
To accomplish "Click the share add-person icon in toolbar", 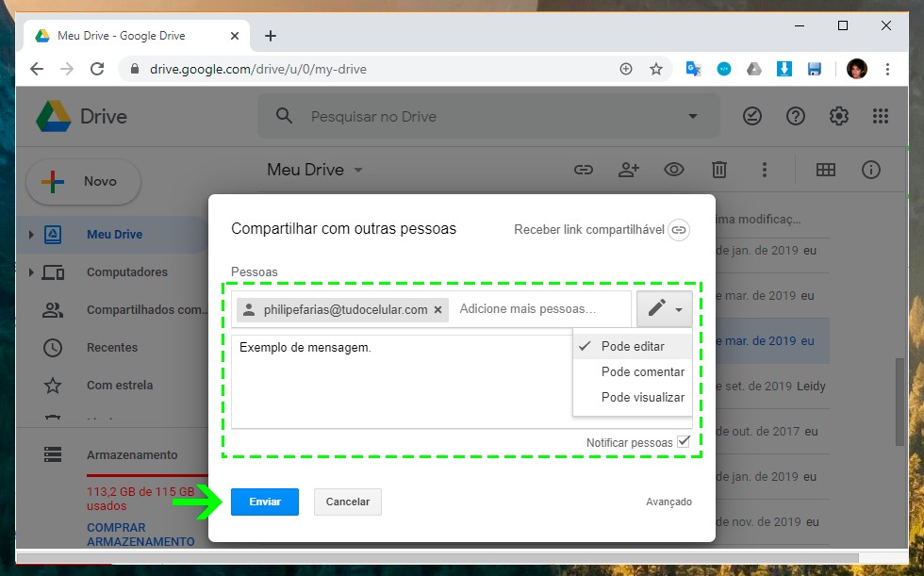I will coord(629,171).
